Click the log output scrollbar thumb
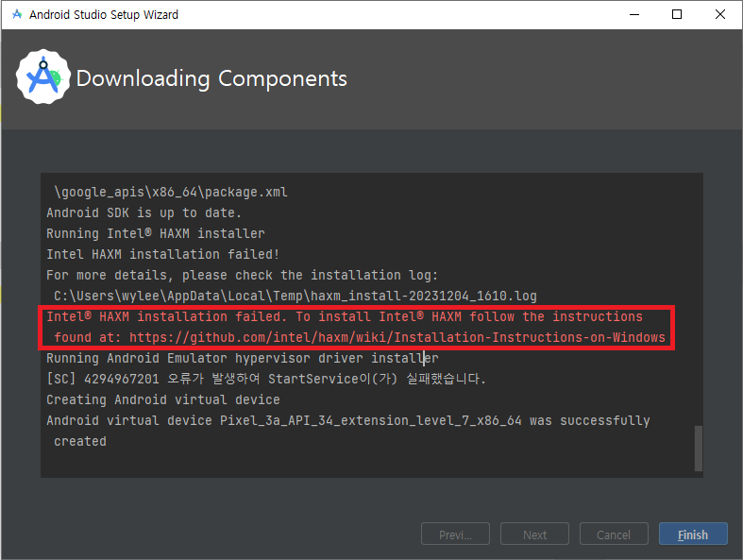 [698, 449]
